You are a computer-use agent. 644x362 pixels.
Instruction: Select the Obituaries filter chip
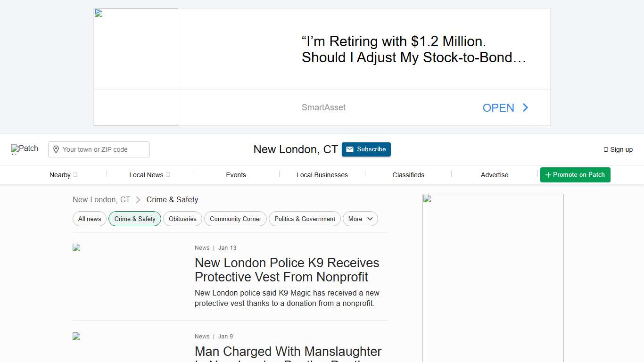tap(182, 219)
